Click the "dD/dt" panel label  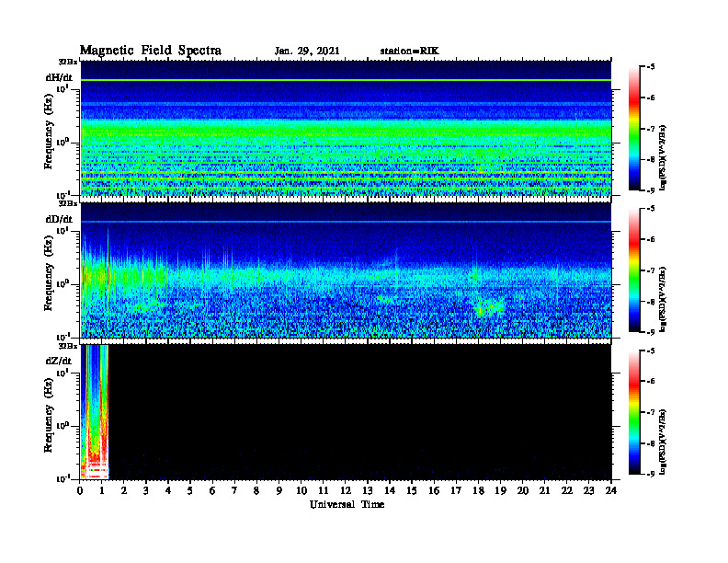59,219
